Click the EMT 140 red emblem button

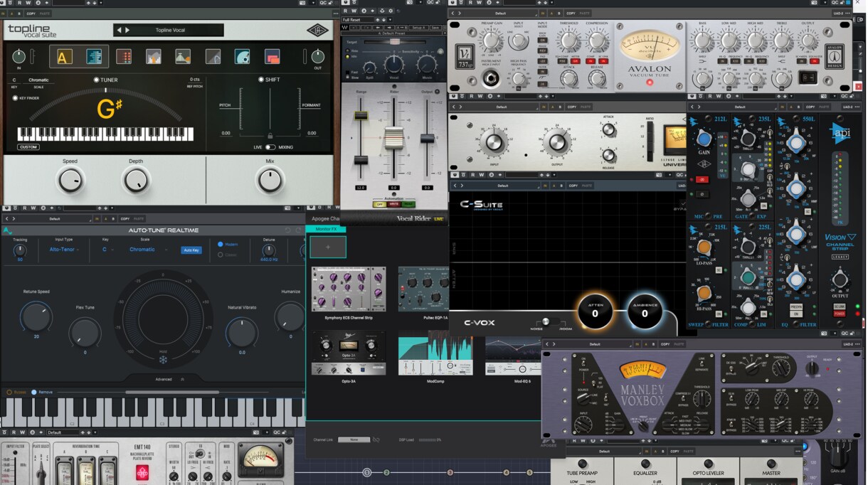coord(142,473)
